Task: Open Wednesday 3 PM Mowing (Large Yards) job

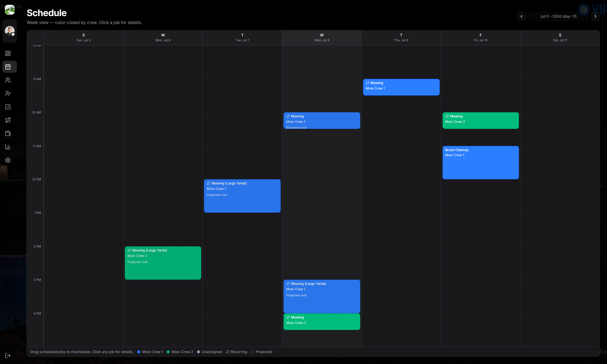Action: click(x=322, y=296)
